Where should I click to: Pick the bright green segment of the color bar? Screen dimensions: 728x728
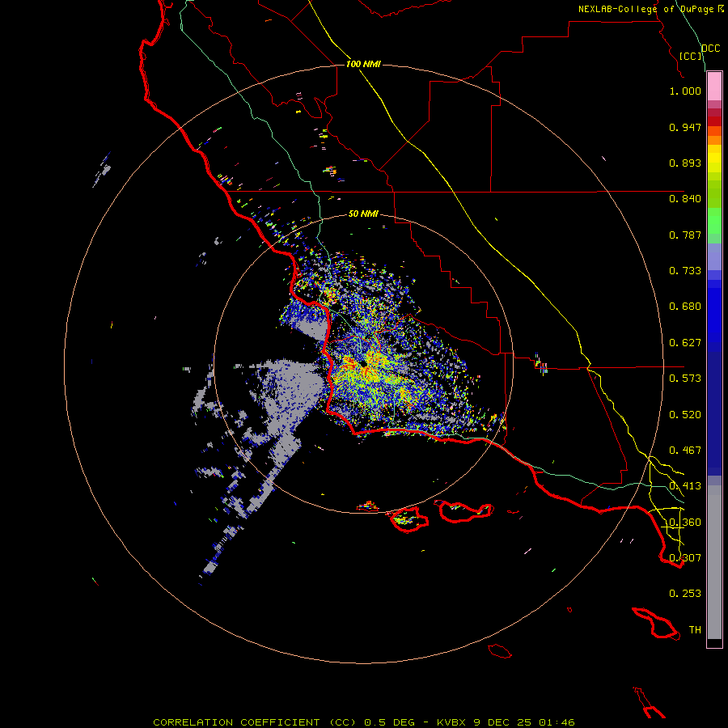click(x=714, y=221)
